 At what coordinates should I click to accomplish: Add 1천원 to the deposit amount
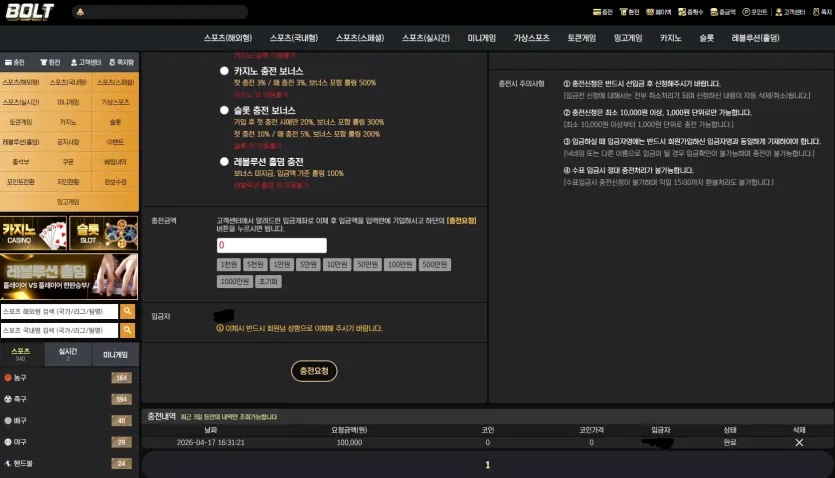point(229,265)
